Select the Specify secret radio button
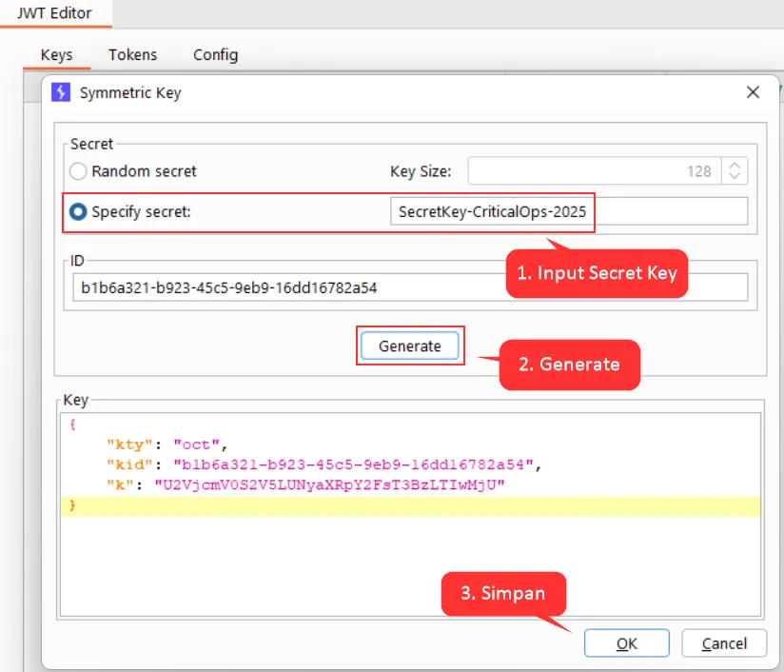This screenshot has width=784, height=672. click(78, 211)
